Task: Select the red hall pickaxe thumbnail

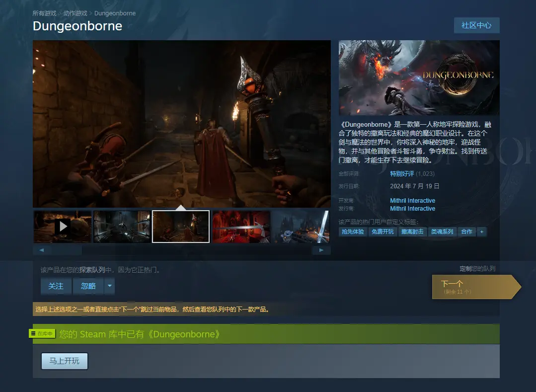Action: 241,226
